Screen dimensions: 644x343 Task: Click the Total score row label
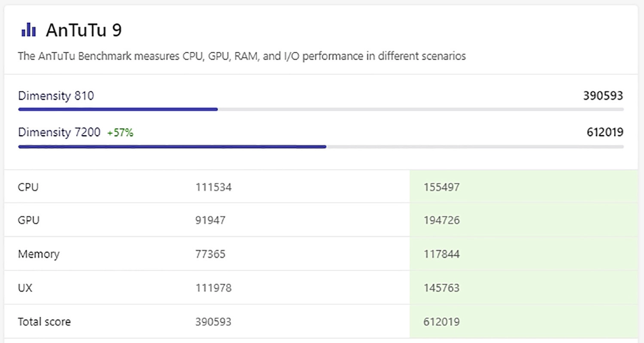coord(44,322)
